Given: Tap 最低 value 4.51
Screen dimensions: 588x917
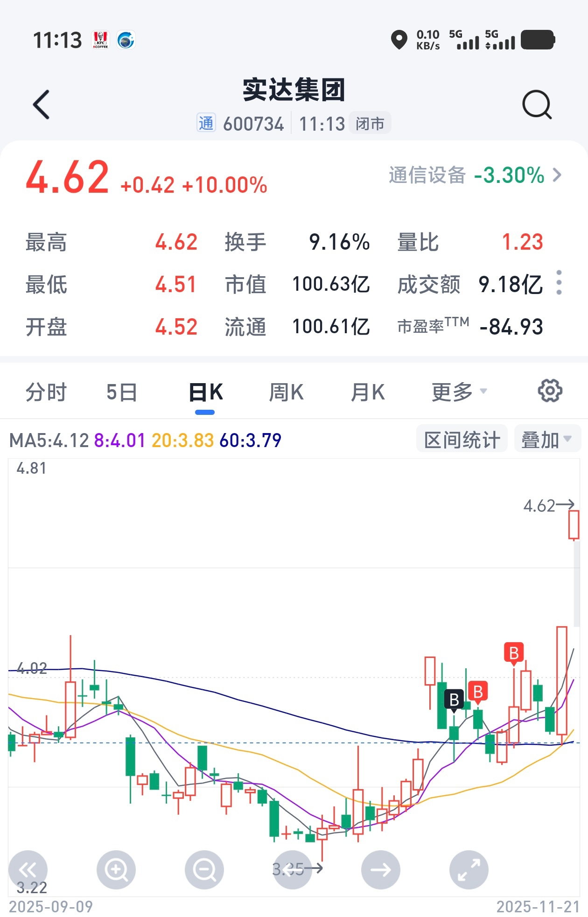Looking at the screenshot, I should 176,284.
